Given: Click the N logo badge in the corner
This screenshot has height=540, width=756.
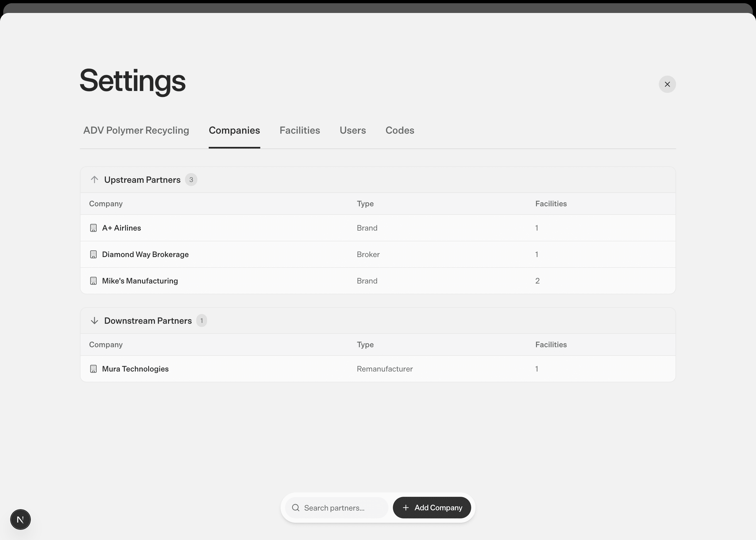Looking at the screenshot, I should tap(20, 519).
